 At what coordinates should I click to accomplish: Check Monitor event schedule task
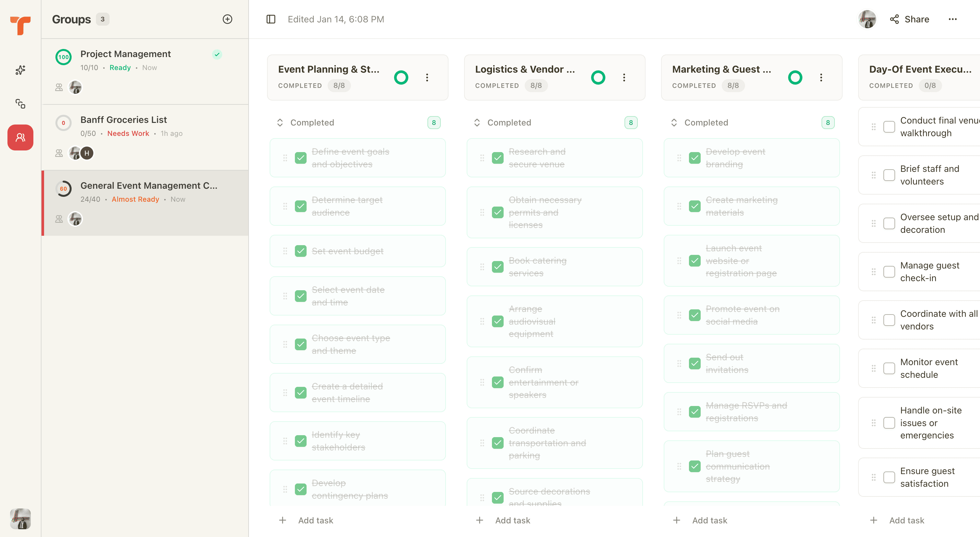889,368
